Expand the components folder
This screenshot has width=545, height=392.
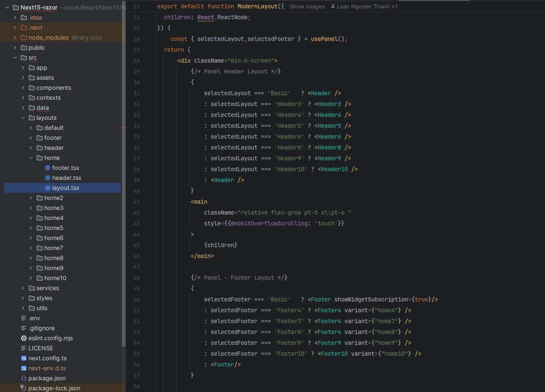[23, 88]
